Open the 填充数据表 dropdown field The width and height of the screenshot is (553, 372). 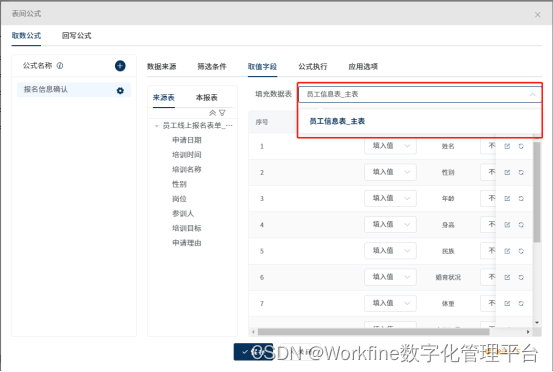[420, 94]
